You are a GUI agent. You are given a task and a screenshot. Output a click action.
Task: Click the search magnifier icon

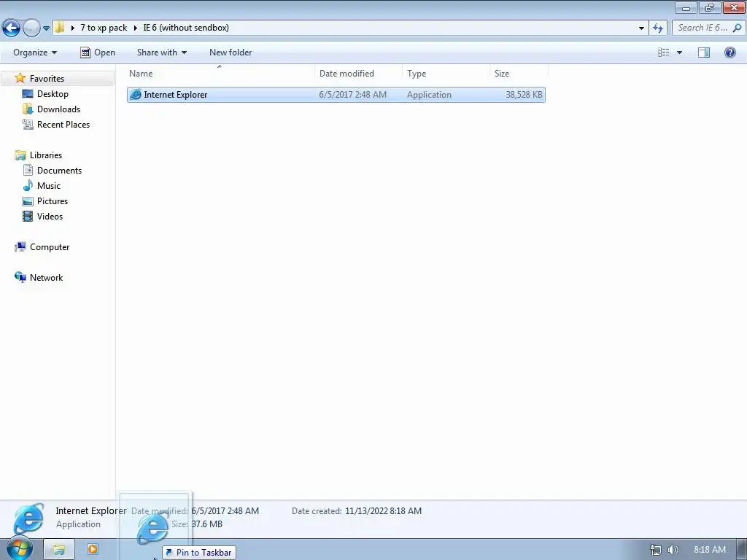738,28
